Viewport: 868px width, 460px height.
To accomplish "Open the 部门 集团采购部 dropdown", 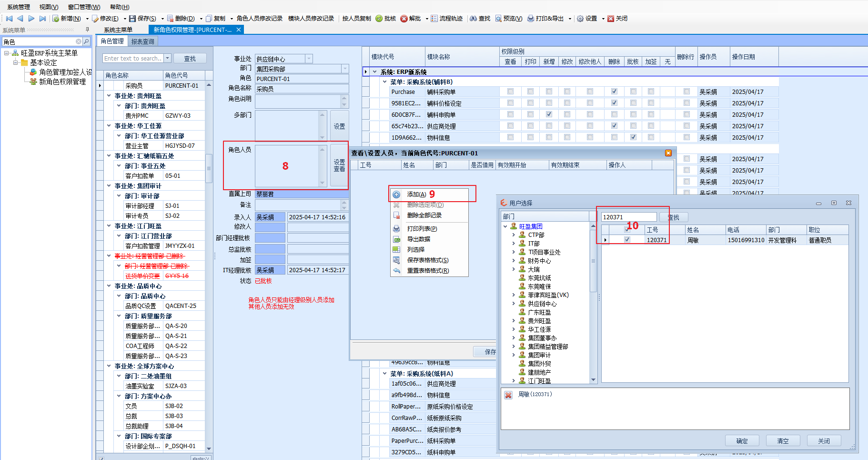I will [x=345, y=69].
